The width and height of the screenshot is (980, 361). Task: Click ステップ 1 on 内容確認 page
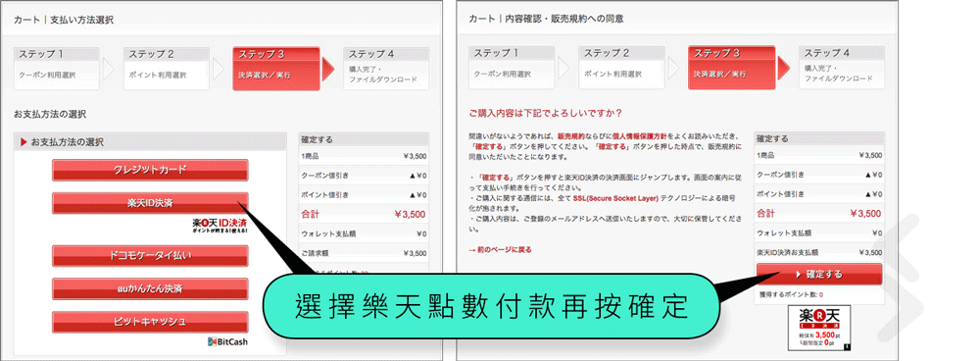point(512,69)
